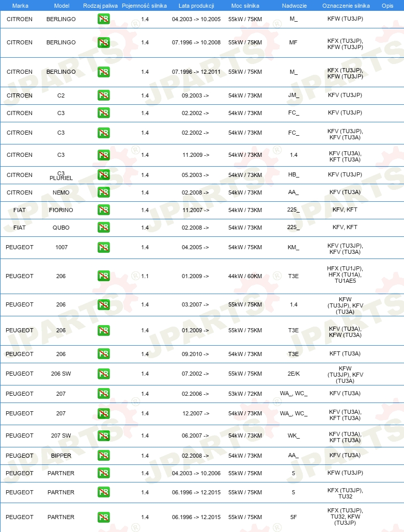Click the 53kW / 72KM power cell
This screenshot has width=404, height=532.
pos(245,394)
